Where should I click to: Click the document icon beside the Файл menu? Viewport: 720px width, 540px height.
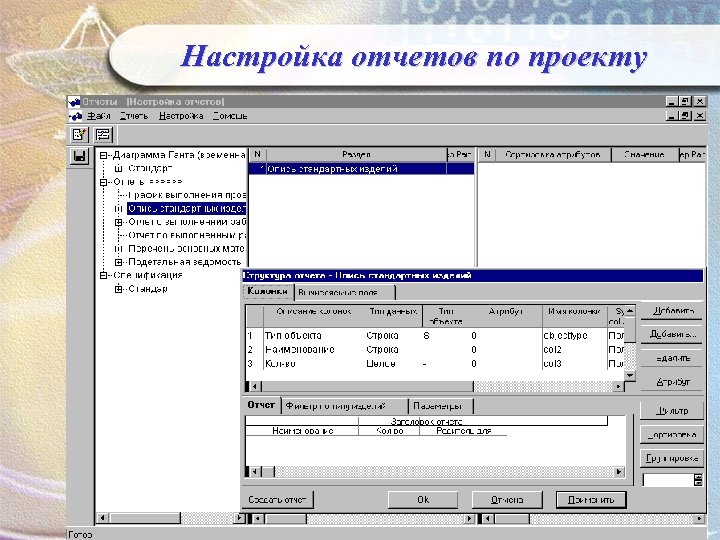(x=75, y=116)
